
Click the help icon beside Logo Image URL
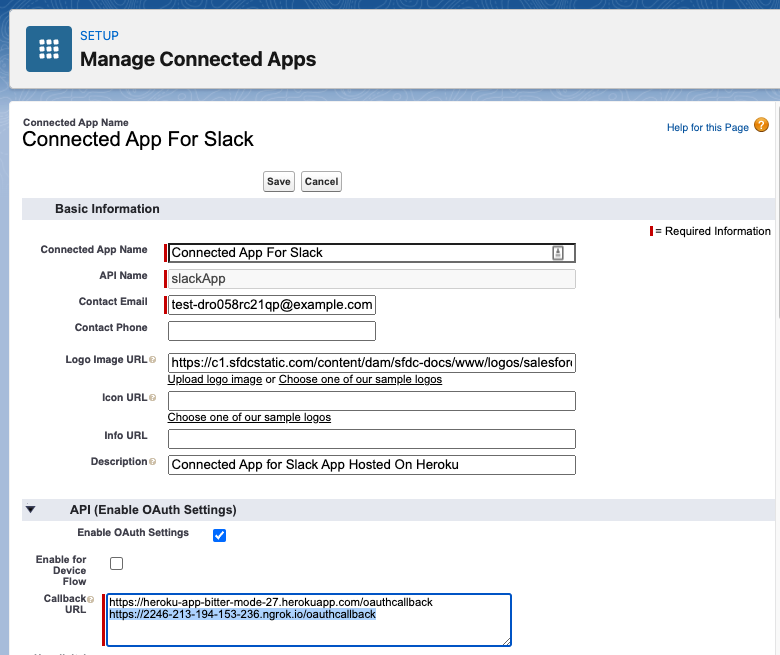(153, 360)
